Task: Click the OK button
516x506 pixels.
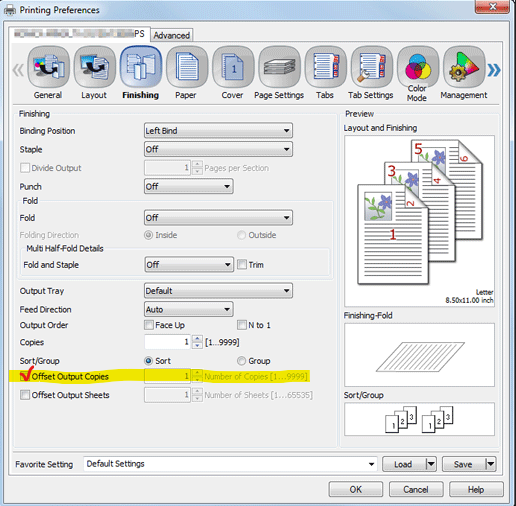Action: pos(356,489)
